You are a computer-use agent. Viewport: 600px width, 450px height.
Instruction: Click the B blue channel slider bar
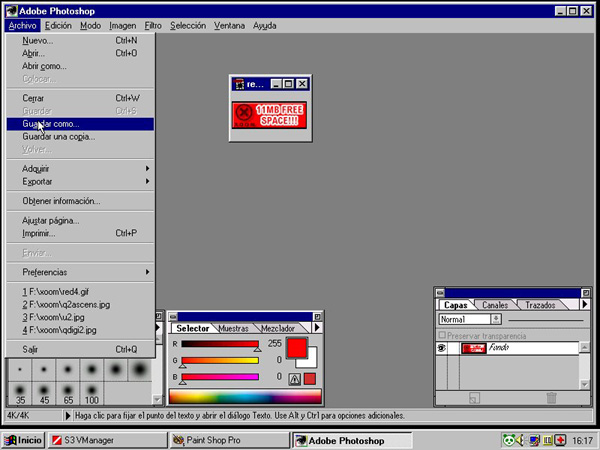pyautogui.click(x=220, y=377)
